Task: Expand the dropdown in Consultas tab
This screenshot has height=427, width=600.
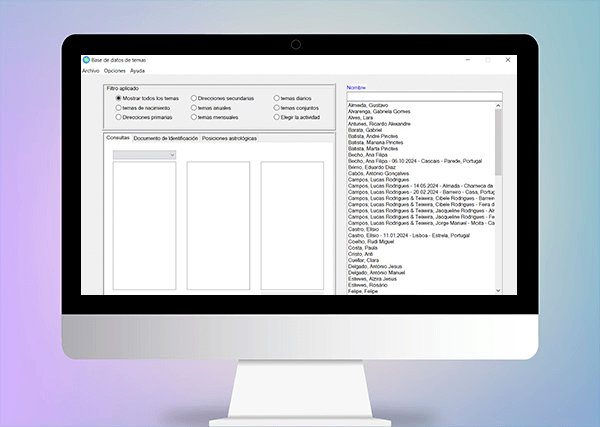Action: 144,155
